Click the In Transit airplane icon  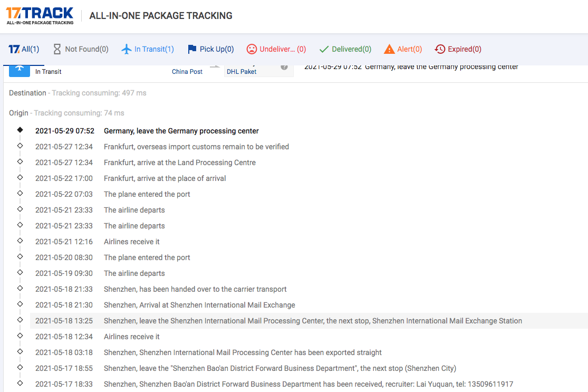coord(127,49)
